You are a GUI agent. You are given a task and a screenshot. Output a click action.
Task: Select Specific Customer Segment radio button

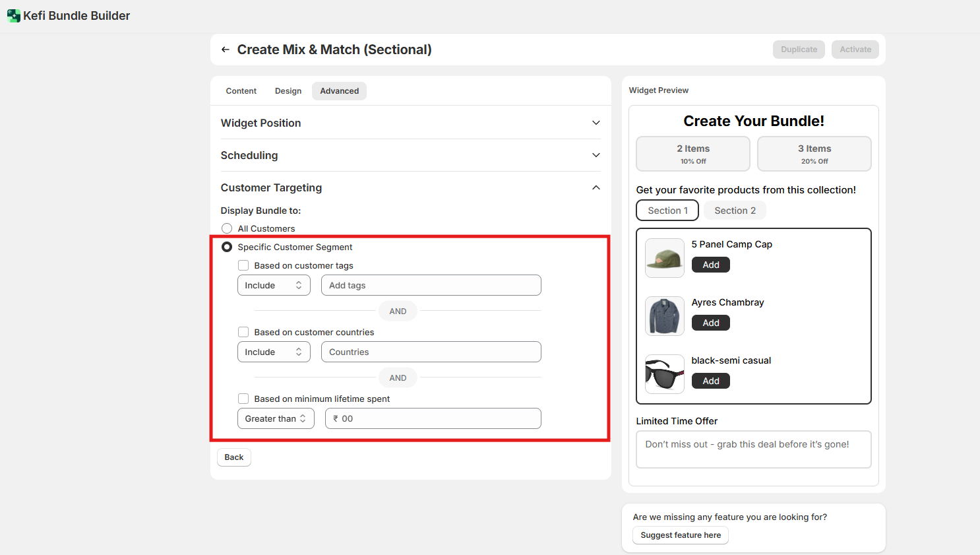pos(227,247)
